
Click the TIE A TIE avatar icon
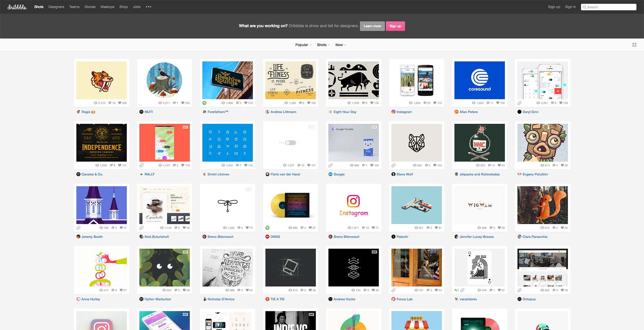coord(267,299)
